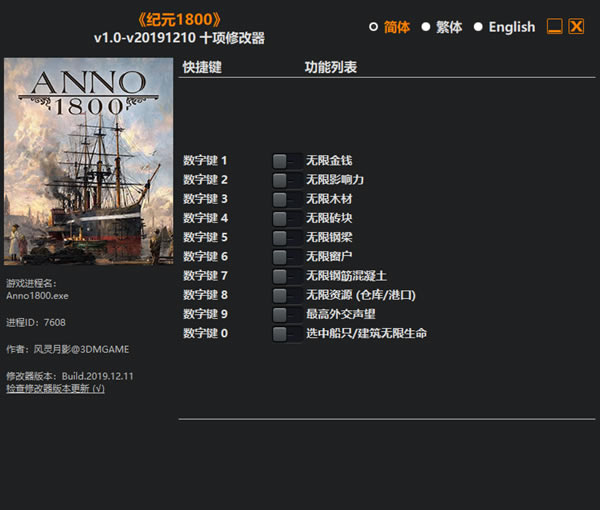Viewport: 600px width, 510px height.
Task: Turn on 无限木材 toggle
Action: [x=287, y=199]
